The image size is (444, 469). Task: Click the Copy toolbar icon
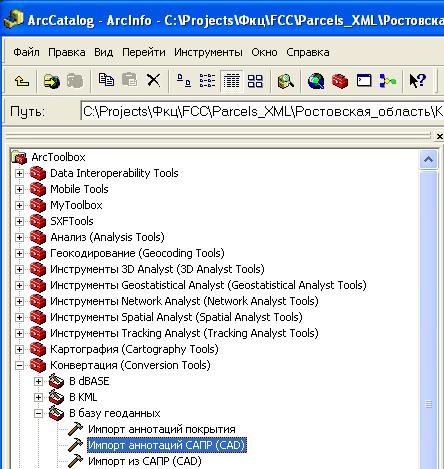[106, 80]
